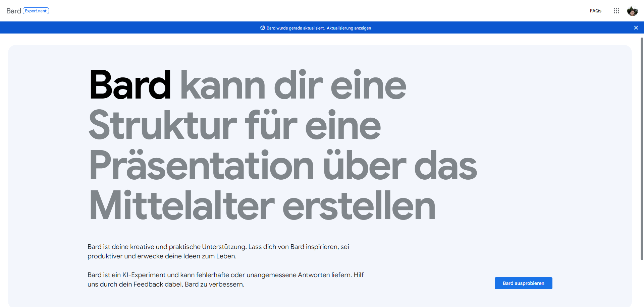Dismiss the blue update notification banner
This screenshot has width=644, height=307.
click(636, 28)
